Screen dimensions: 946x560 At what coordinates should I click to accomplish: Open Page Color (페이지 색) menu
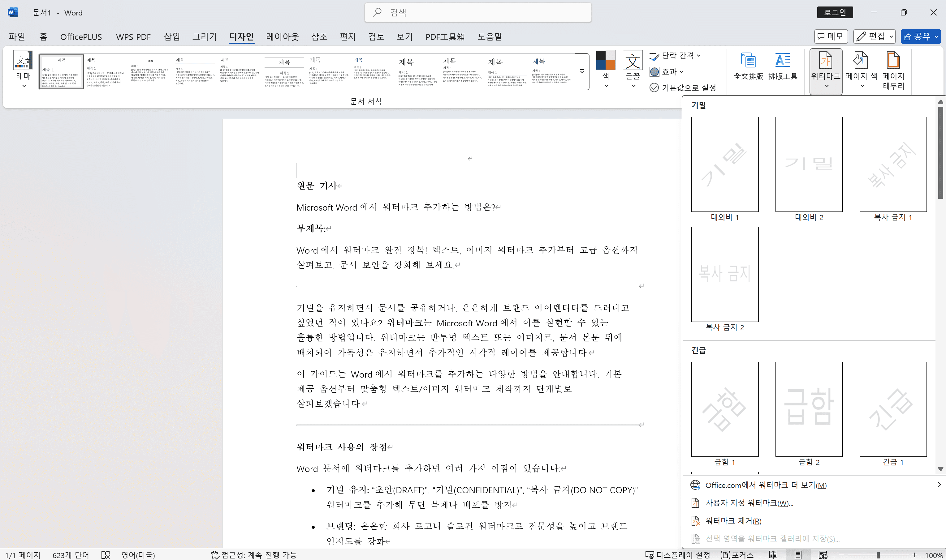(861, 71)
